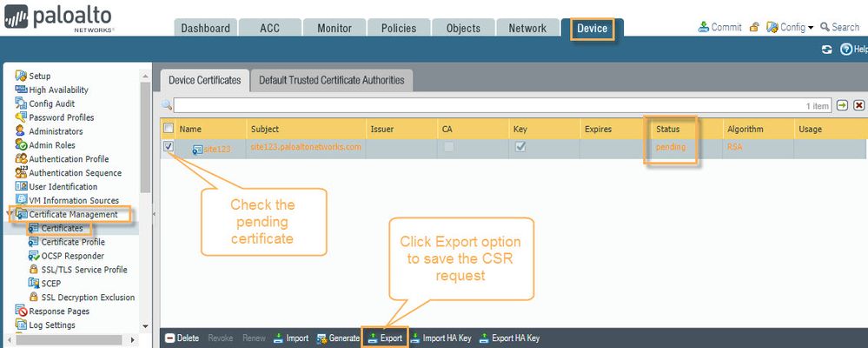
Task: Click the VM Information Sources icon
Action: click(21, 201)
